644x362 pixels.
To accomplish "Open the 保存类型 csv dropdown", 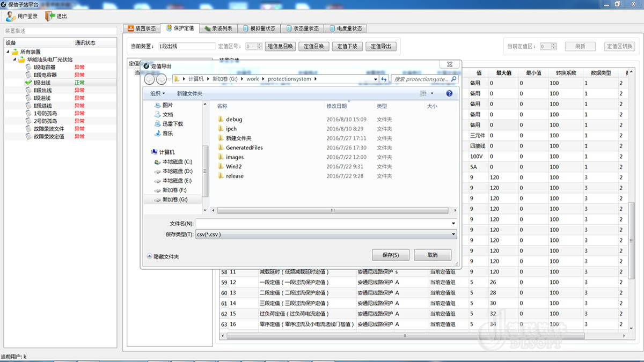I will pyautogui.click(x=453, y=234).
